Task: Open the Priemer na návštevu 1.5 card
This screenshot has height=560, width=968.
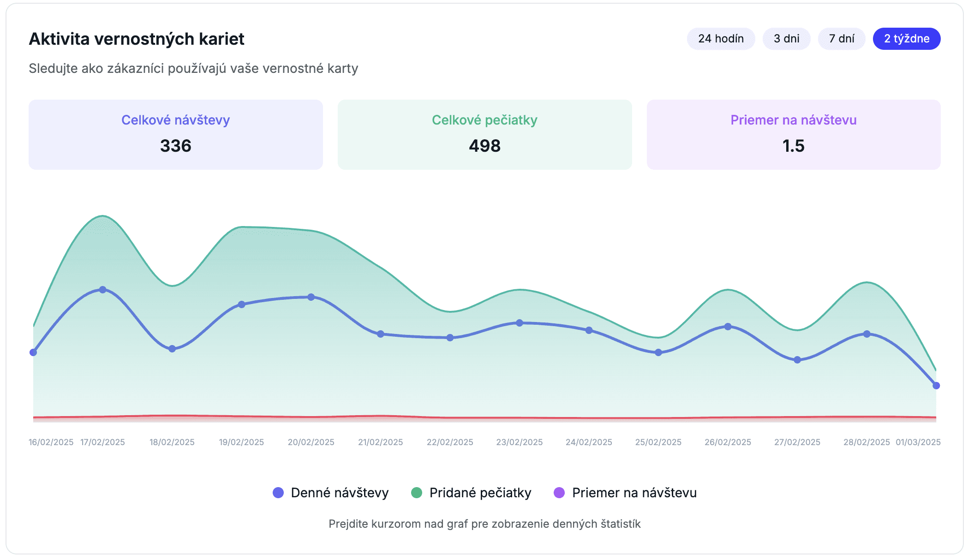Action: pos(794,135)
